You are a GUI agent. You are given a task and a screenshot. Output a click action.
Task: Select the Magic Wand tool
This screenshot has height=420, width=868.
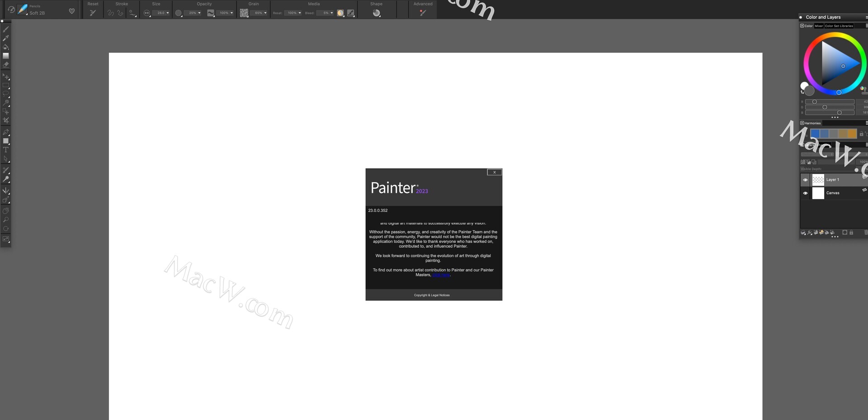(x=6, y=103)
